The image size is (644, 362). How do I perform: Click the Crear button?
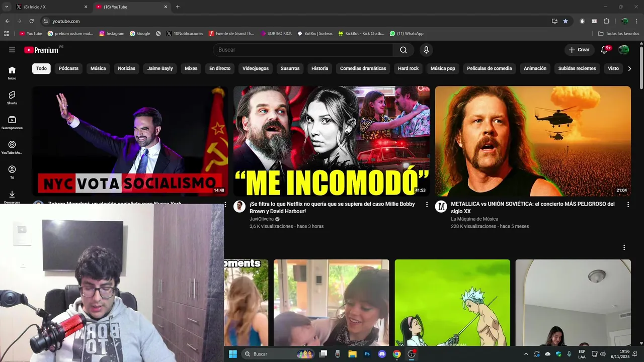(579, 50)
